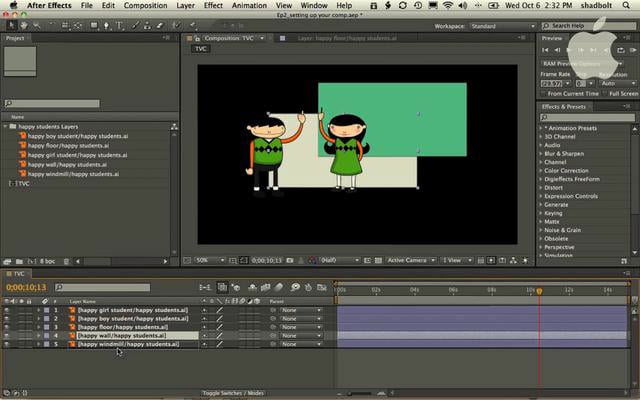This screenshot has width=640, height=400.
Task: Enable From Current Time checkbox
Action: 544,94
